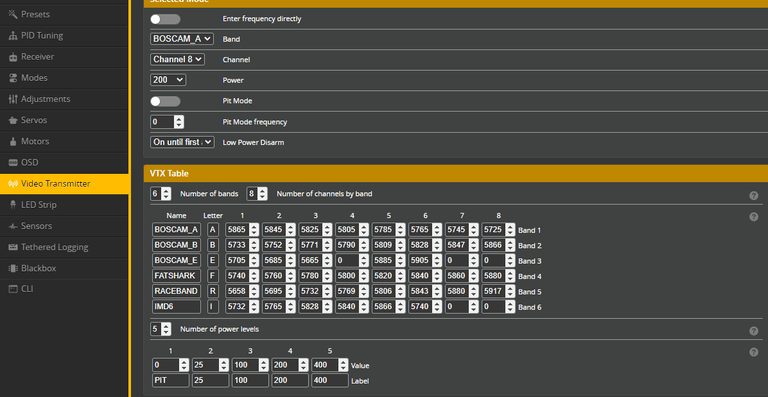768x397 pixels.
Task: Click the Number of channels by band stepper
Action: pos(263,194)
